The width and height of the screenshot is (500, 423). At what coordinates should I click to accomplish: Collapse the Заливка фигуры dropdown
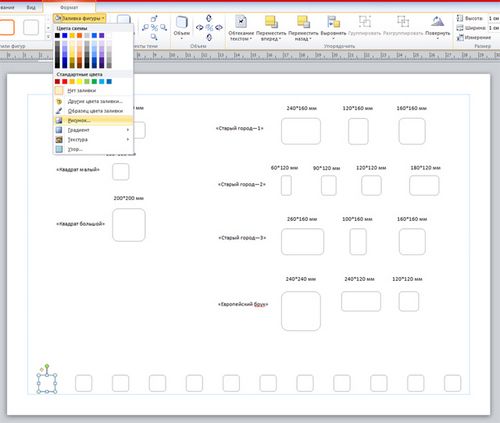(79, 18)
